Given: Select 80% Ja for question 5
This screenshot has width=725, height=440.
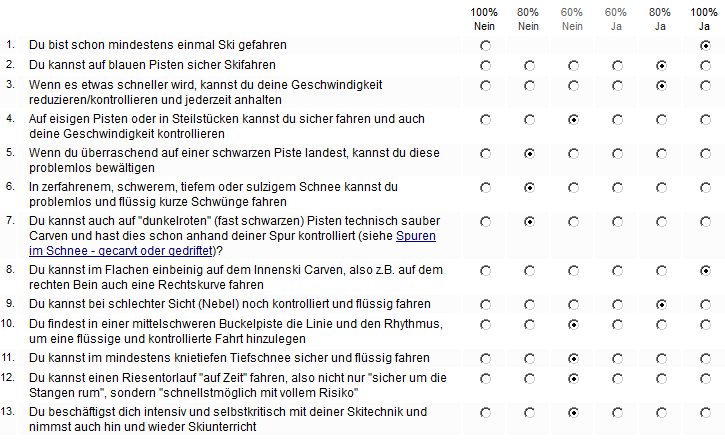Looking at the screenshot, I should [x=661, y=153].
